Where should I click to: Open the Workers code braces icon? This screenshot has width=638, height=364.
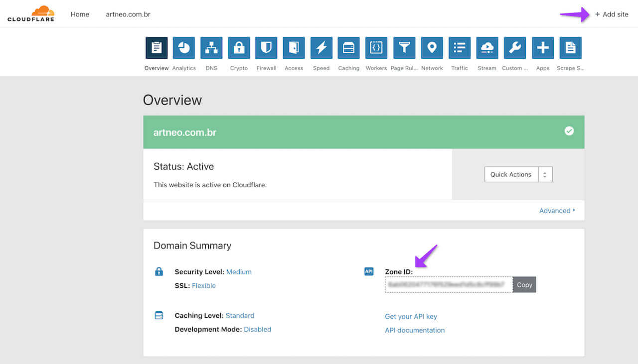click(x=376, y=48)
